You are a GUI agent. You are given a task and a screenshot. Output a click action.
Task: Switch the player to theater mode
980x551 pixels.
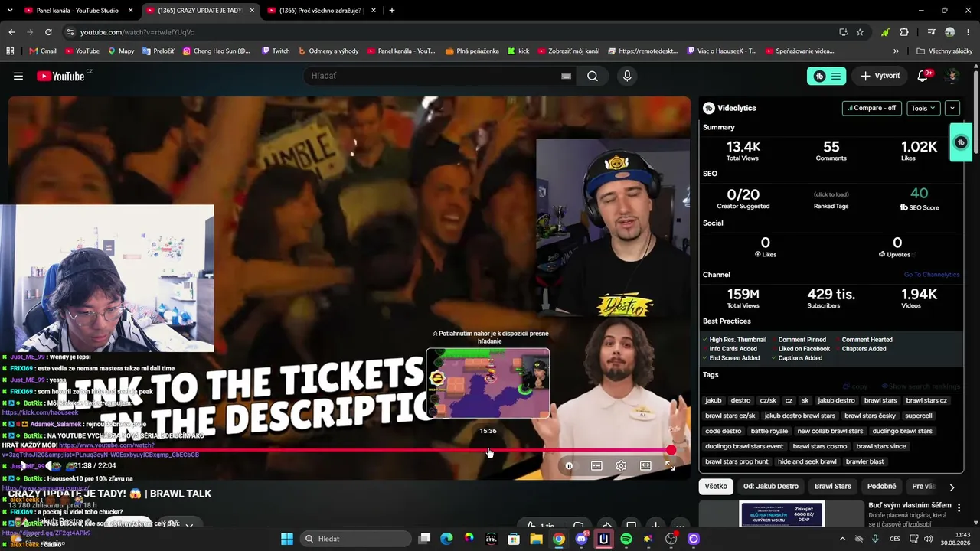coord(645,465)
